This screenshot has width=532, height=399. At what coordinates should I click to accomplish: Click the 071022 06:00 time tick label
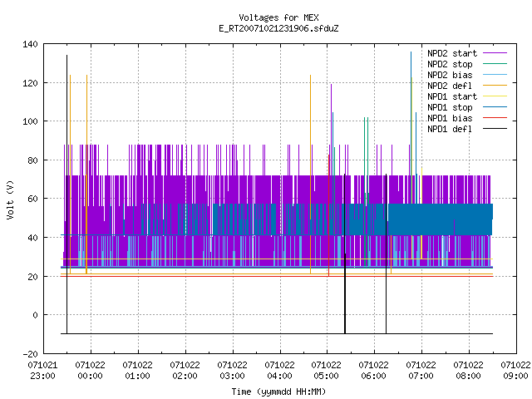pyautogui.click(x=373, y=371)
